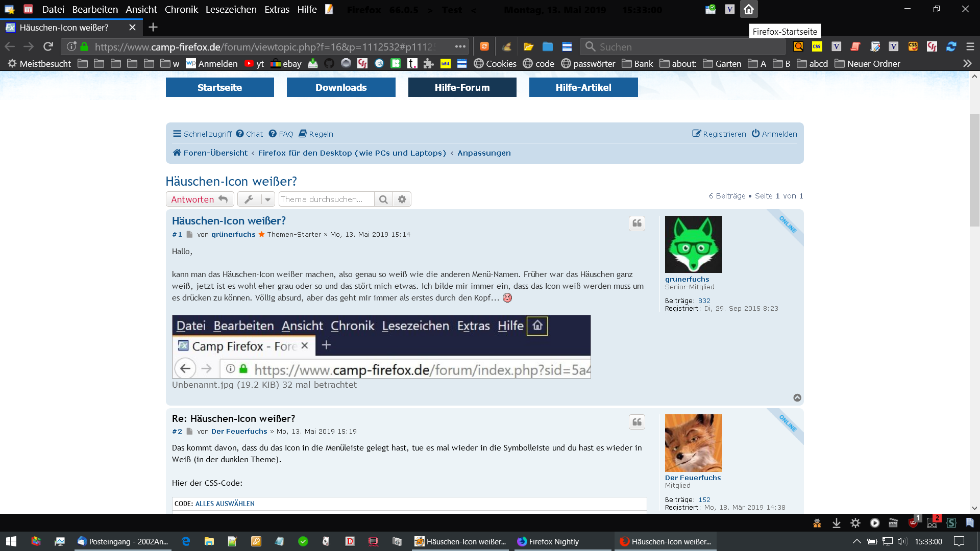Image resolution: width=980 pixels, height=551 pixels.
Task: Open the Schnellzugriff quick links menu
Action: click(x=203, y=134)
